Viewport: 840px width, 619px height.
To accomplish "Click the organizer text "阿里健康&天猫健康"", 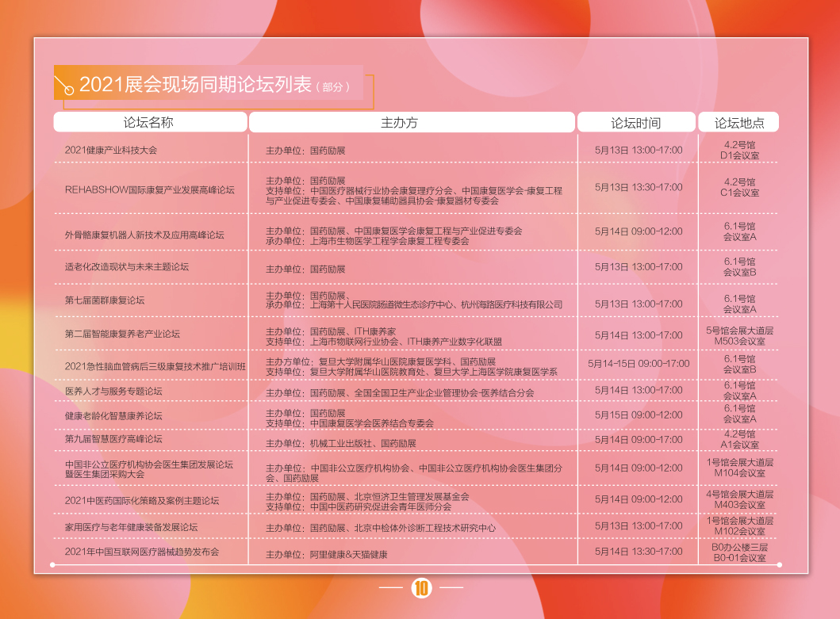I will 348,555.
